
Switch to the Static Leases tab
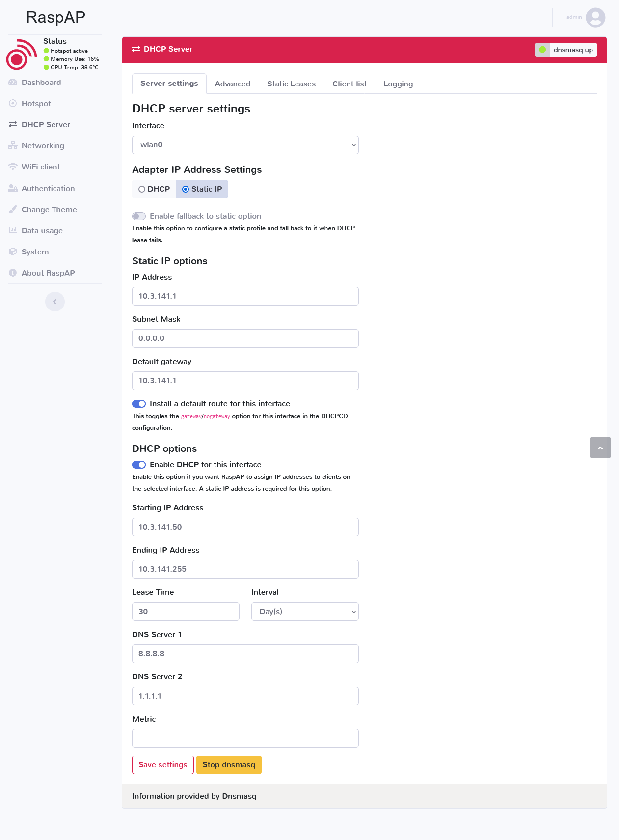[x=291, y=84]
